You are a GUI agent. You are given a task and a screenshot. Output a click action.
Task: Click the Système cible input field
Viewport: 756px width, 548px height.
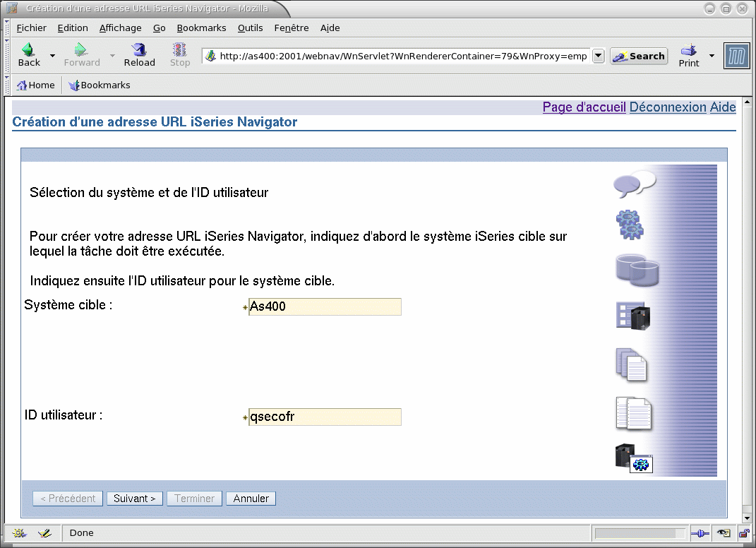click(x=325, y=306)
